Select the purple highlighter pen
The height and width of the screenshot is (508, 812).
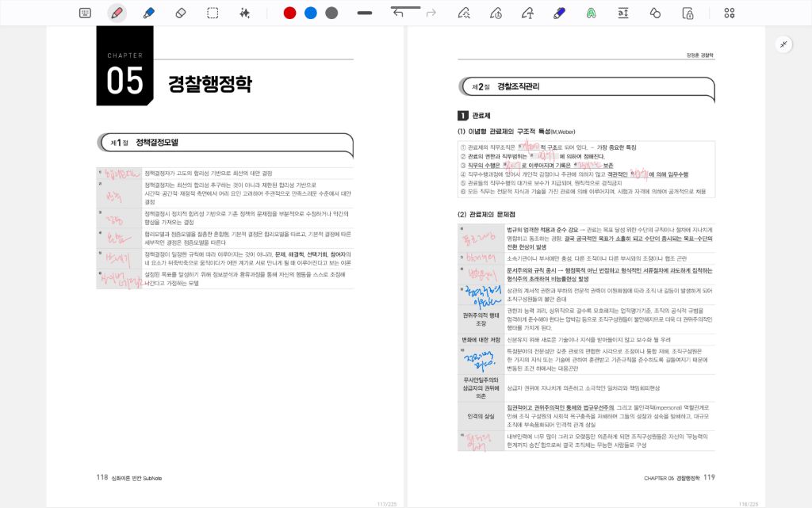(x=559, y=13)
